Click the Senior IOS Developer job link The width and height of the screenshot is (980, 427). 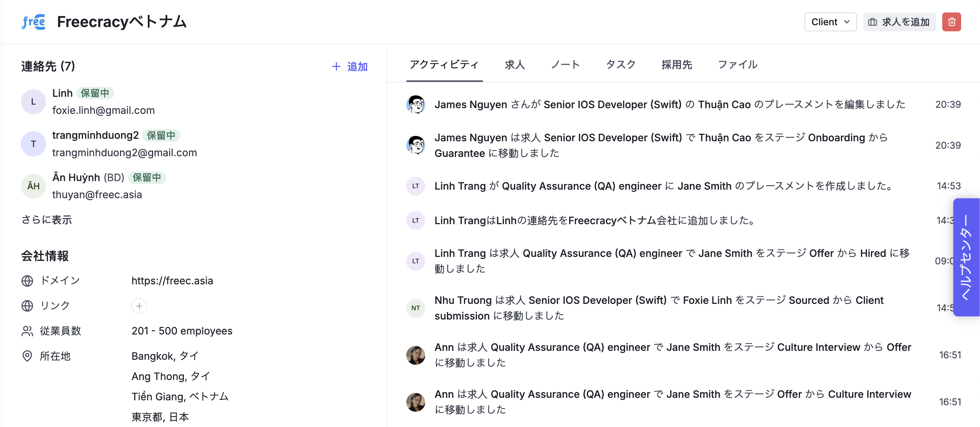tap(612, 105)
